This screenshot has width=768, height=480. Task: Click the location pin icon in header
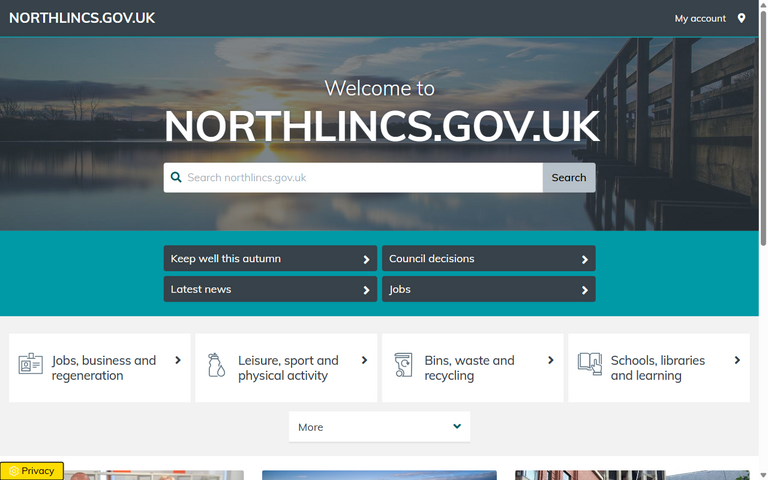point(741,18)
